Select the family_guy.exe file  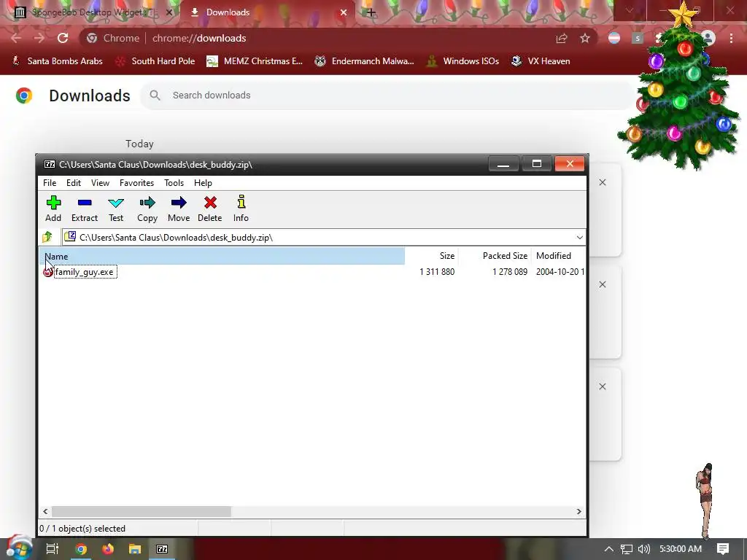tap(85, 272)
